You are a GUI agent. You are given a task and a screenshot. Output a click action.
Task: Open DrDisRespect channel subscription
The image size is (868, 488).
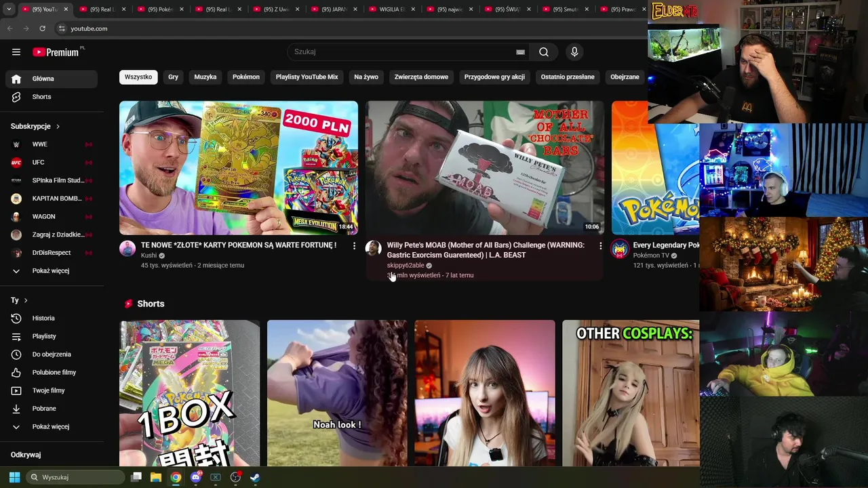click(x=52, y=253)
